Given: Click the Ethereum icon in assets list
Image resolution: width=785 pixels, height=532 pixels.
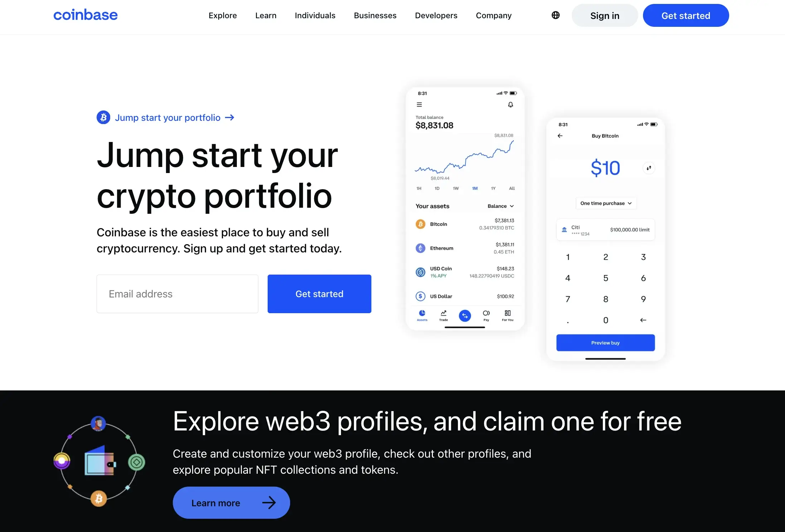Looking at the screenshot, I should (420, 248).
